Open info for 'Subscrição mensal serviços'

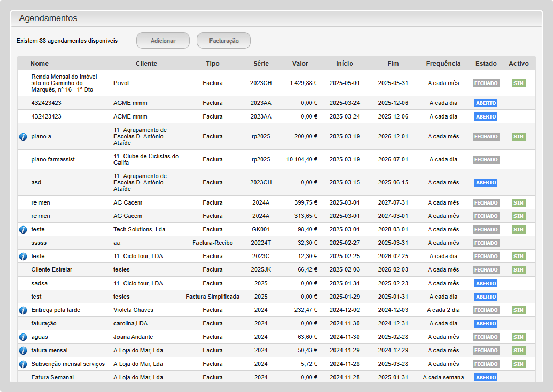pyautogui.click(x=23, y=364)
